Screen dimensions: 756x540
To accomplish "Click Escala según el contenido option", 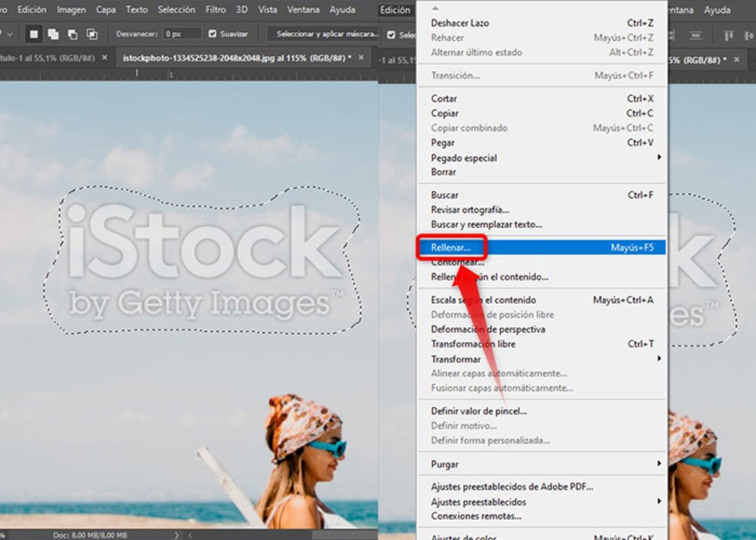I will (483, 300).
